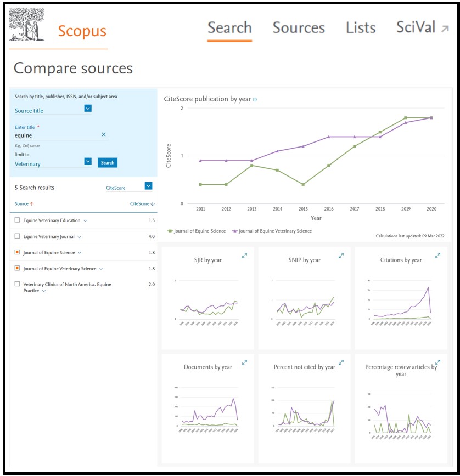Viewport: 460px width, 476px height.
Task: Click the CiteScore info help icon
Action: [x=255, y=100]
